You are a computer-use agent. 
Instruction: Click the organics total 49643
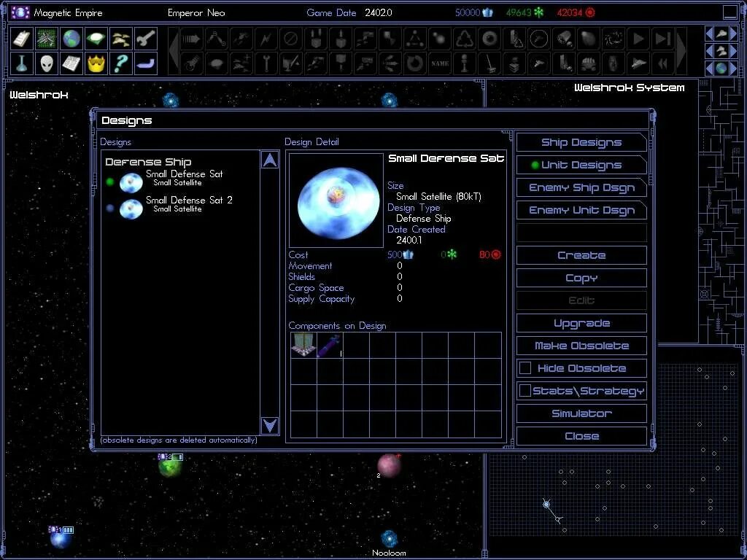[x=524, y=13]
